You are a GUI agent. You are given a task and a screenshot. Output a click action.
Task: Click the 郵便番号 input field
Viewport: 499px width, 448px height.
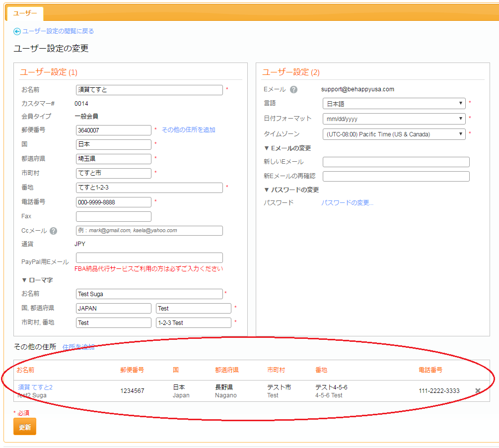click(x=113, y=130)
